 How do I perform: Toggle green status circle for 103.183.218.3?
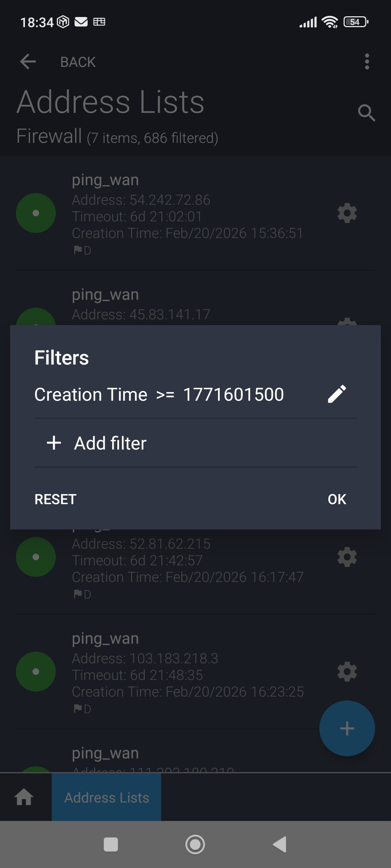click(x=36, y=672)
